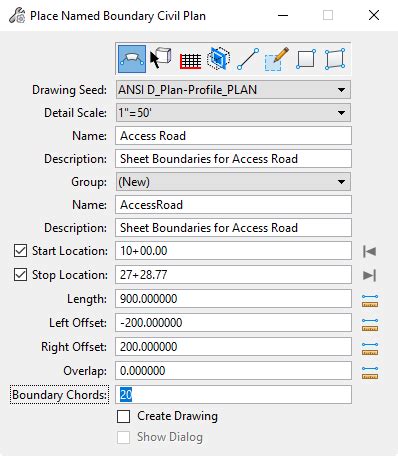Click the Overlap field 0.000000
Viewport: 398px width, 456px height.
(233, 371)
